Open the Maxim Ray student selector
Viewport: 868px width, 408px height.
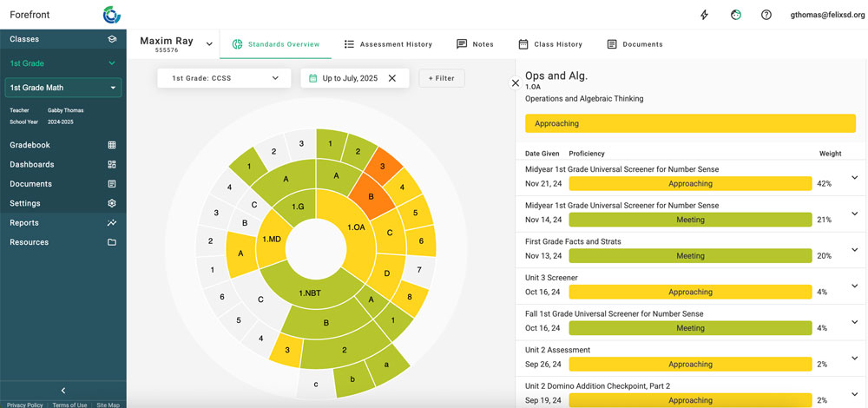(209, 44)
